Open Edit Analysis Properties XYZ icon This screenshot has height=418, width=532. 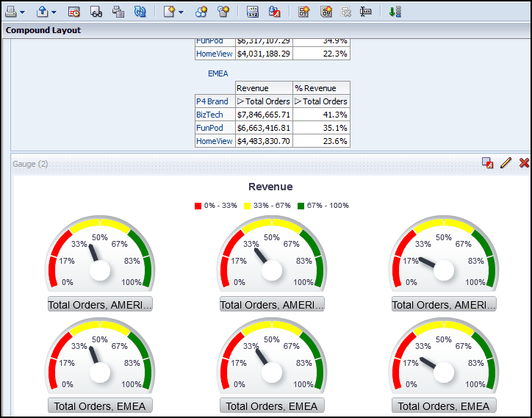pos(253,12)
